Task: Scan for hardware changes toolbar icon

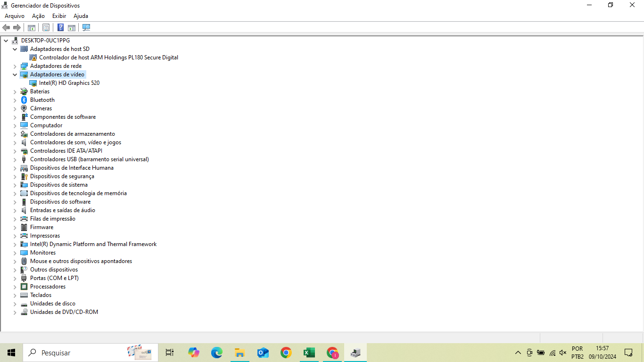Action: [86, 27]
